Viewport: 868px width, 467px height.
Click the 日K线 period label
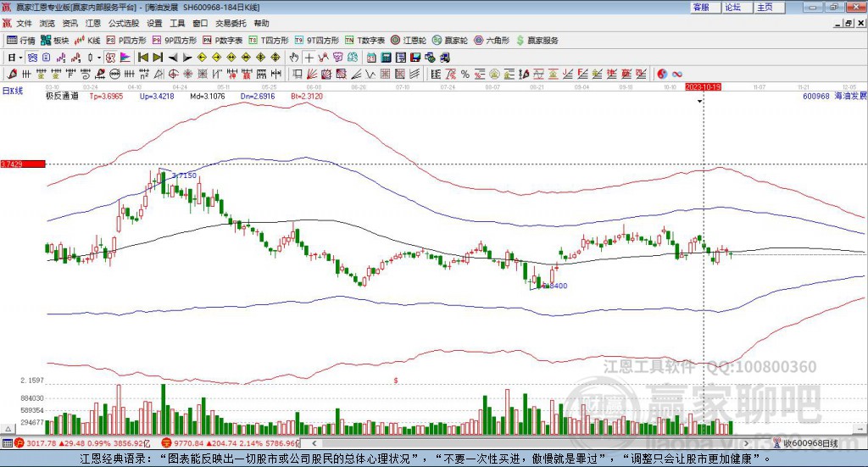pos(12,92)
